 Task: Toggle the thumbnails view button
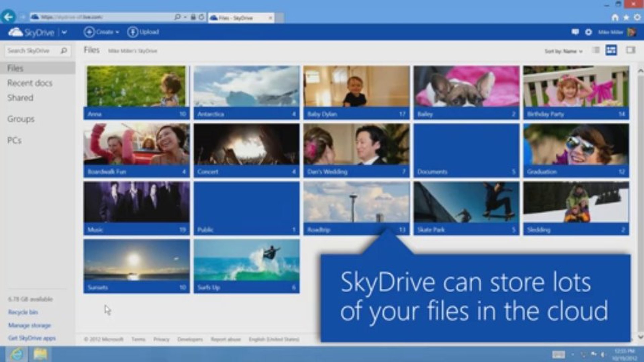611,50
